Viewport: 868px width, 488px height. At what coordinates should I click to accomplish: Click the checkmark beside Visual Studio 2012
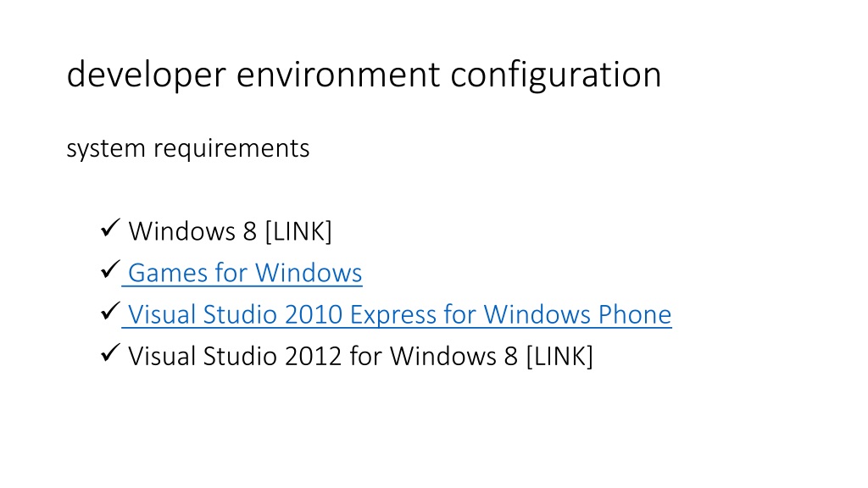110,352
